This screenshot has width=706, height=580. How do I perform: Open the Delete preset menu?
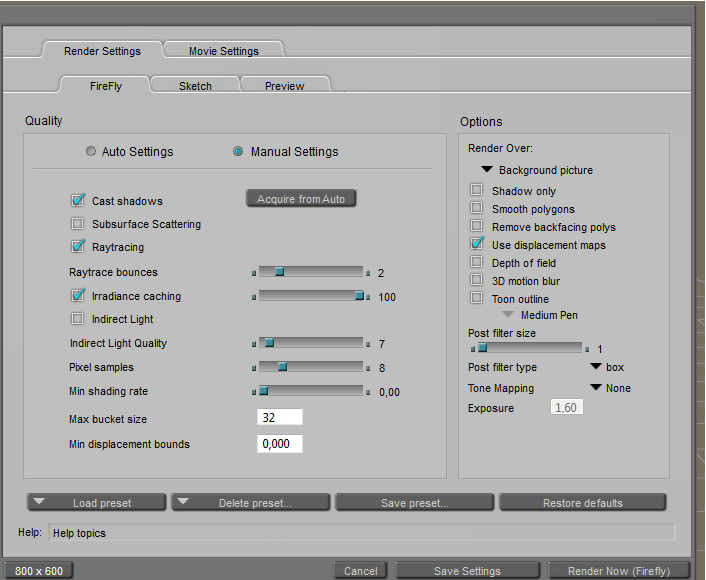point(250,503)
